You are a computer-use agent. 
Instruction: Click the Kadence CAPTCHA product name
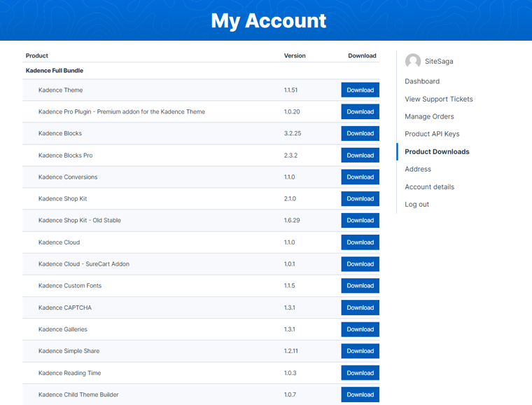[x=65, y=308]
